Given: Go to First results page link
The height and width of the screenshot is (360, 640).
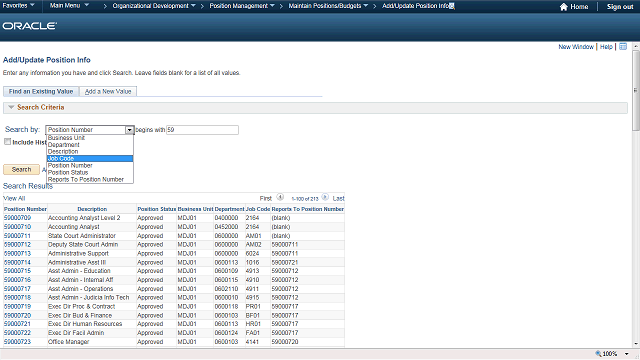Looking at the screenshot, I should point(266,198).
